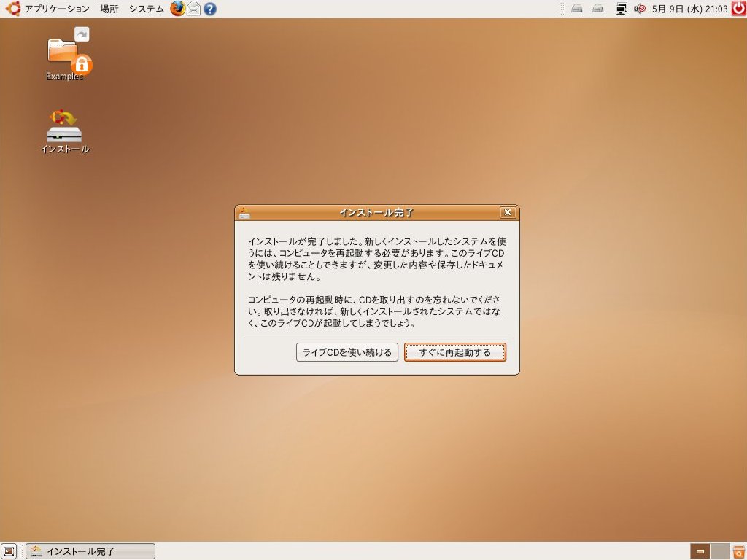Click ライブCDを使い続ける button
747x560 pixels.
tap(347, 352)
